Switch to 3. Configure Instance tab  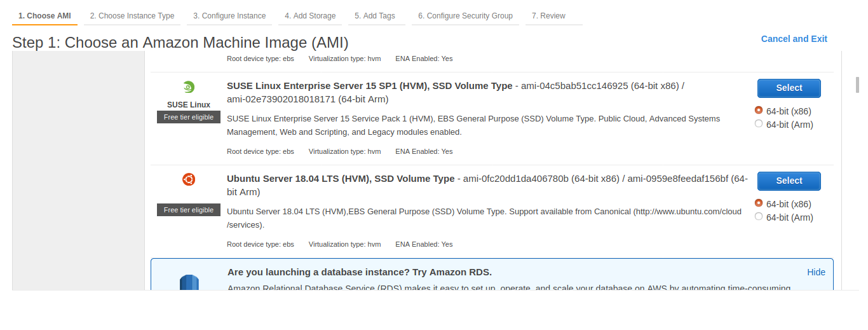click(x=229, y=16)
